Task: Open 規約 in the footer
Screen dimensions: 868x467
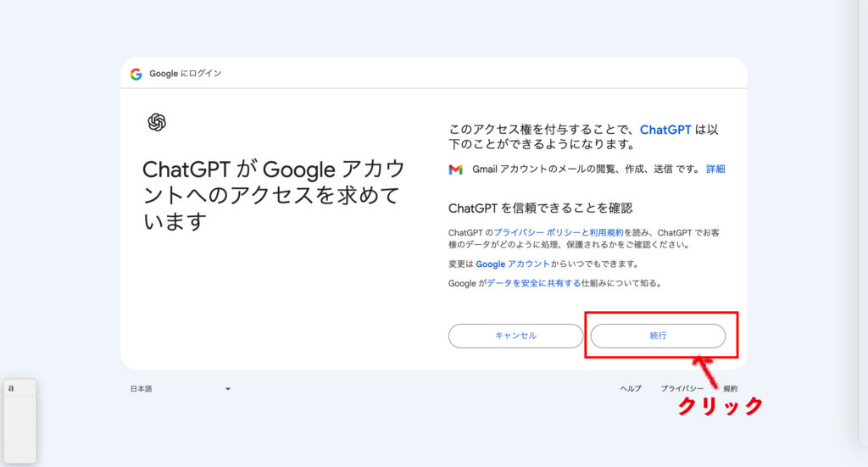Action: [x=730, y=389]
